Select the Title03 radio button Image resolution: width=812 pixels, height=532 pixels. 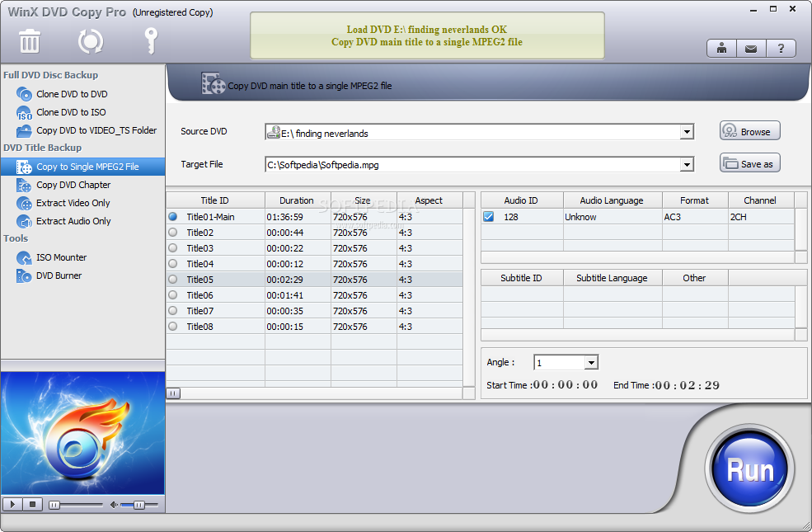(x=173, y=247)
